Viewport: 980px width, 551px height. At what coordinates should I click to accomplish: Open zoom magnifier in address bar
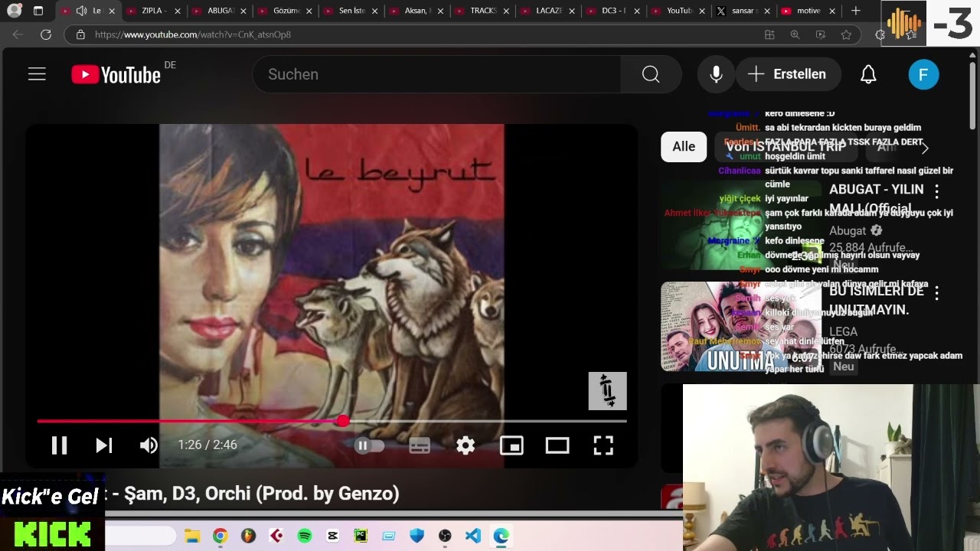pos(795,34)
